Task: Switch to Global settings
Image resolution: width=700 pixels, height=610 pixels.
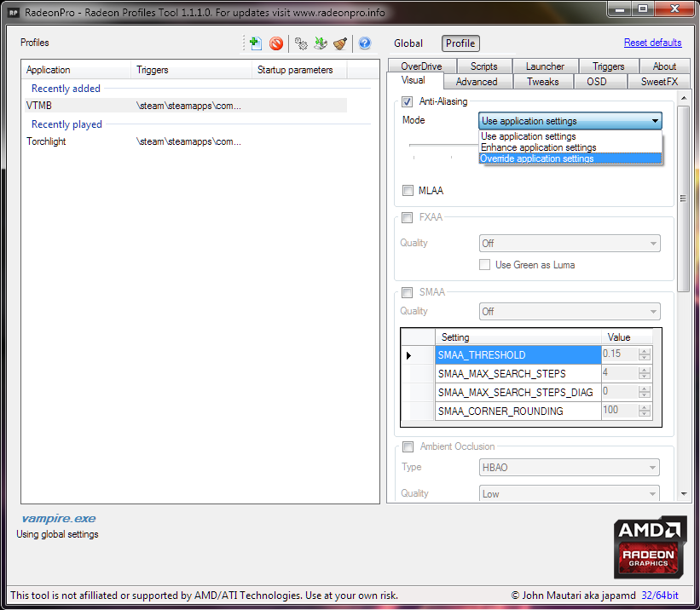Action: click(x=408, y=43)
